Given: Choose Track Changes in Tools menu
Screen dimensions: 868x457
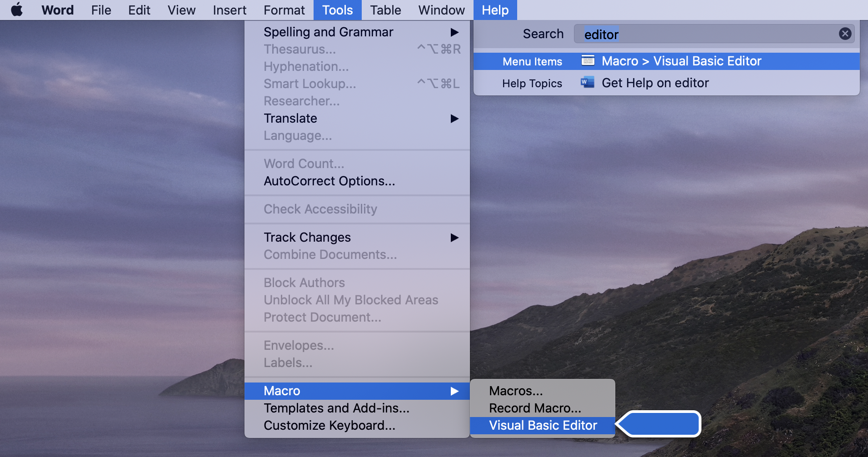Looking at the screenshot, I should (x=357, y=238).
